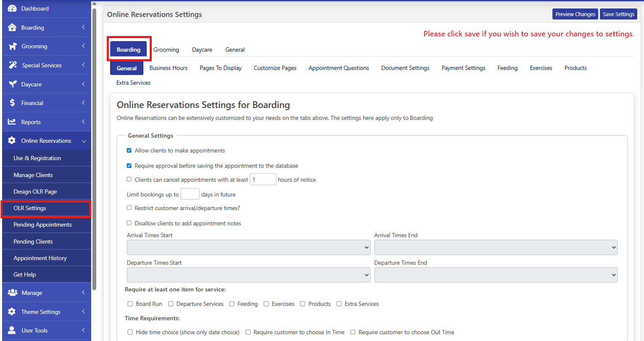Viewport: 644px width, 341px height.
Task: Click the User Tools person icon
Action: [12, 330]
